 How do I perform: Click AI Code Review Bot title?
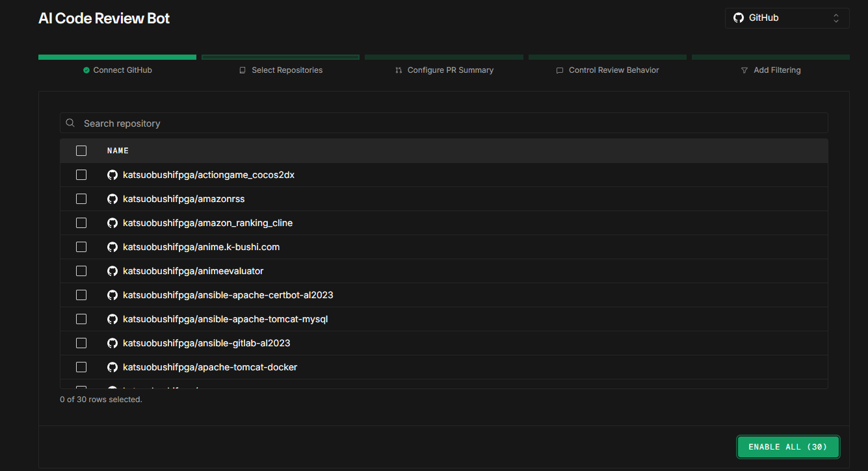pos(104,18)
